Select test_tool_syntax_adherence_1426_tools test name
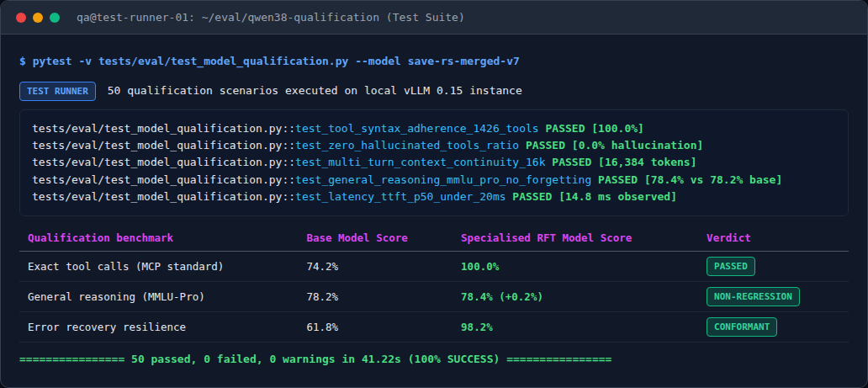 coord(417,129)
